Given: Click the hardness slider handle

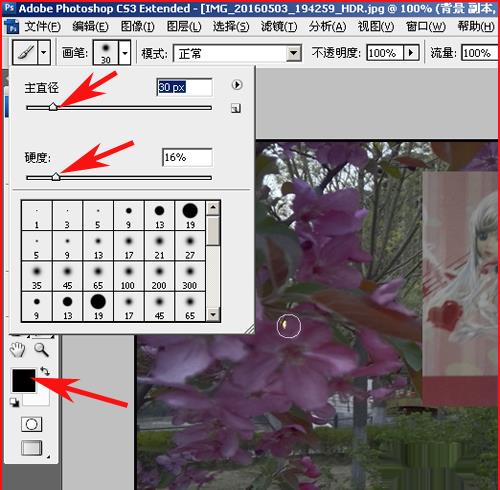Looking at the screenshot, I should pos(56,176).
